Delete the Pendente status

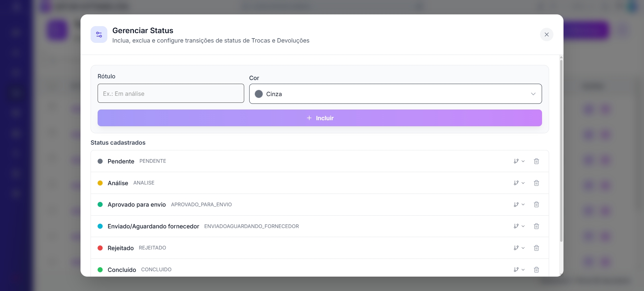tap(536, 161)
